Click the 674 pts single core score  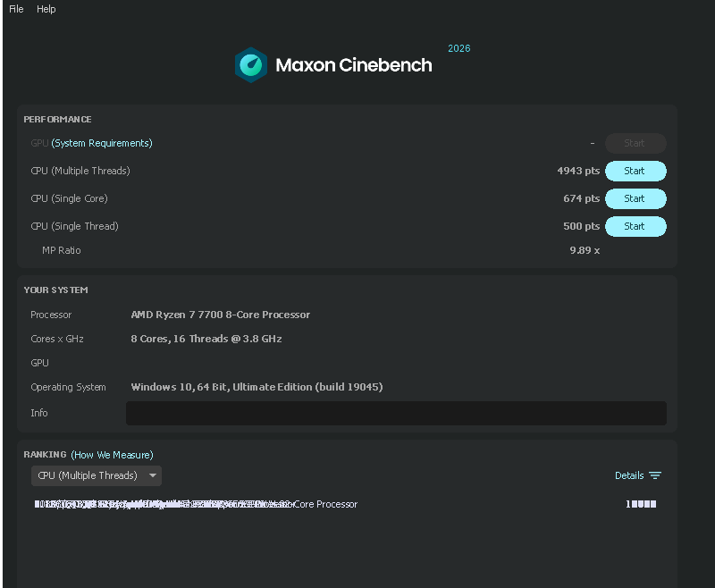[582, 198]
